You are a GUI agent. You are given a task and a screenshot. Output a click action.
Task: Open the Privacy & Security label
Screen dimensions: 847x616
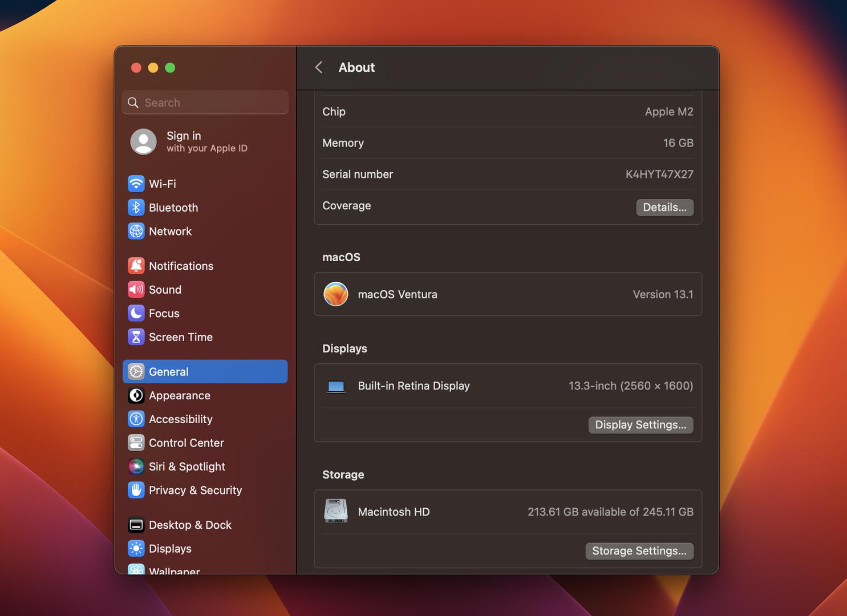point(196,491)
